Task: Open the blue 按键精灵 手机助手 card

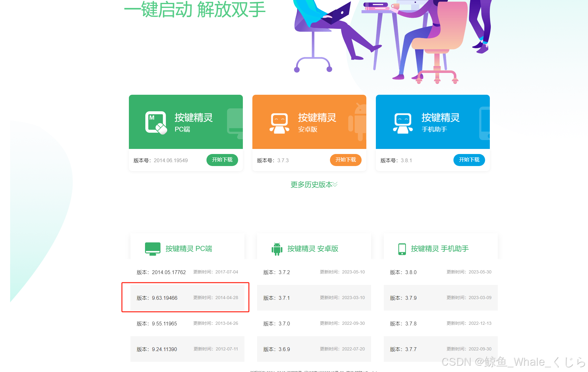Action: click(433, 122)
